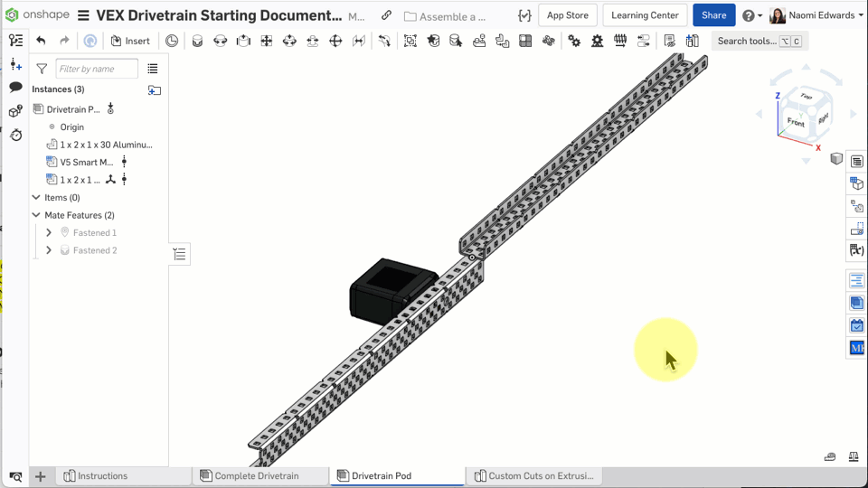Image resolution: width=868 pixels, height=488 pixels.
Task: Select the Screw relation tool
Action: pos(620,41)
